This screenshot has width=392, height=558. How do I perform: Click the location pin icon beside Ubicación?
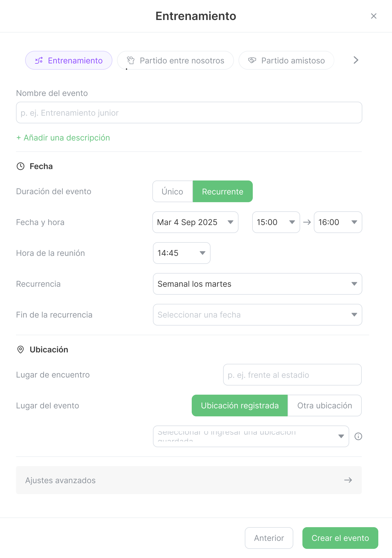coord(20,350)
